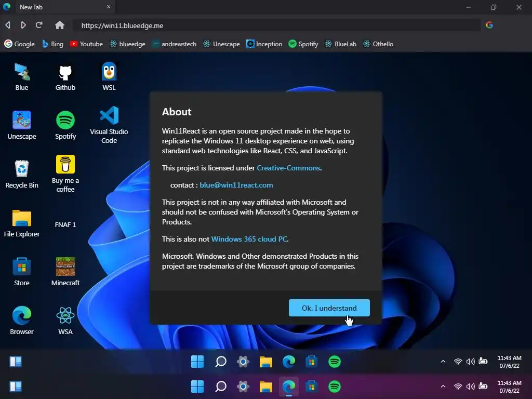Open Start menu in upper taskbar
The image size is (532, 399).
[x=197, y=362]
